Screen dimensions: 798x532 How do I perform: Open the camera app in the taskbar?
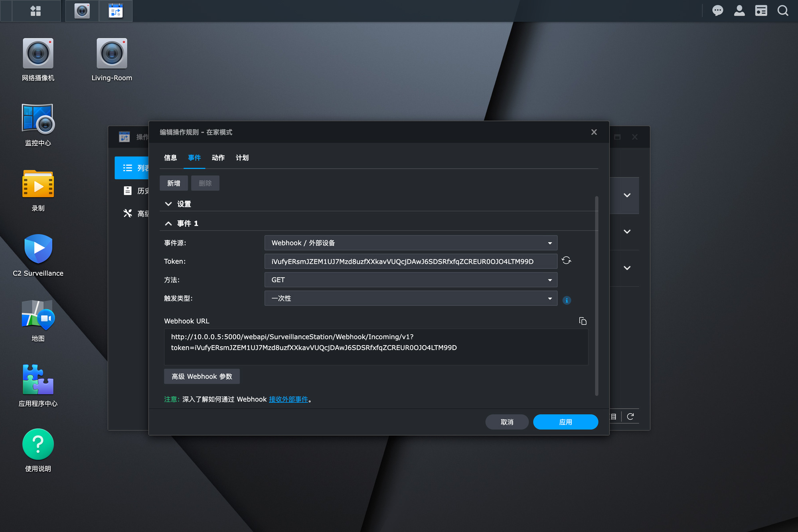(82, 11)
